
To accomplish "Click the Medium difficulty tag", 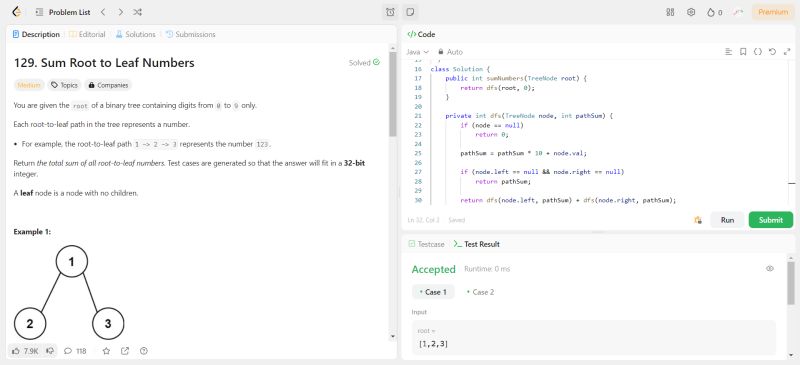I will coord(29,85).
